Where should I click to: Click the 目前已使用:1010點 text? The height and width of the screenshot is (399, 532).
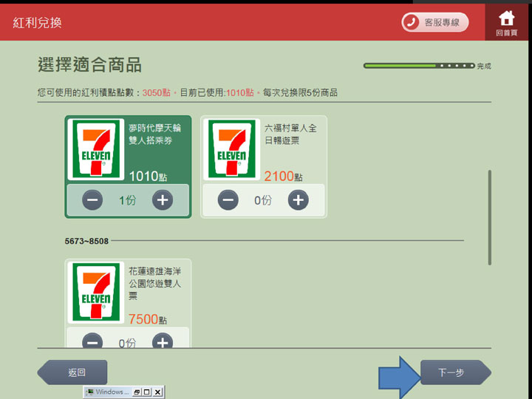click(216, 92)
